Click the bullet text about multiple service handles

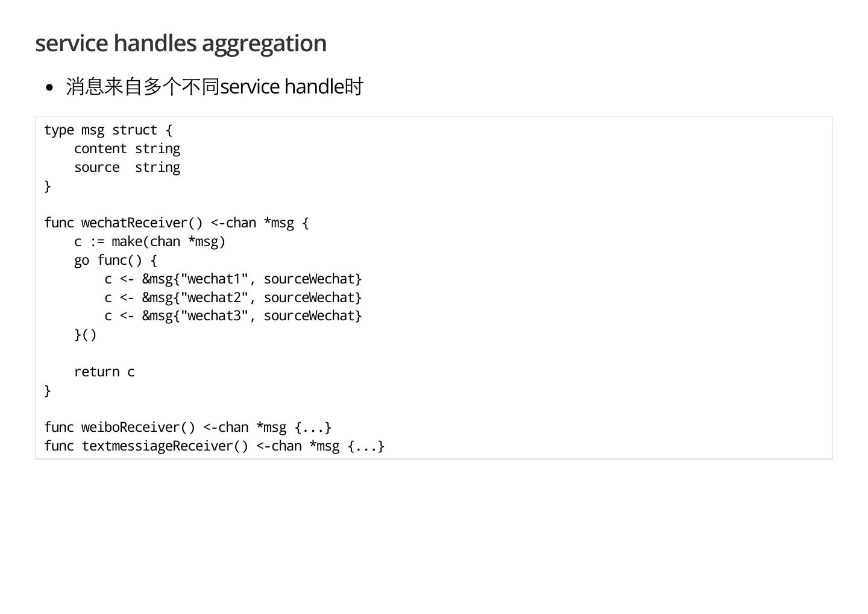pyautogui.click(x=215, y=87)
